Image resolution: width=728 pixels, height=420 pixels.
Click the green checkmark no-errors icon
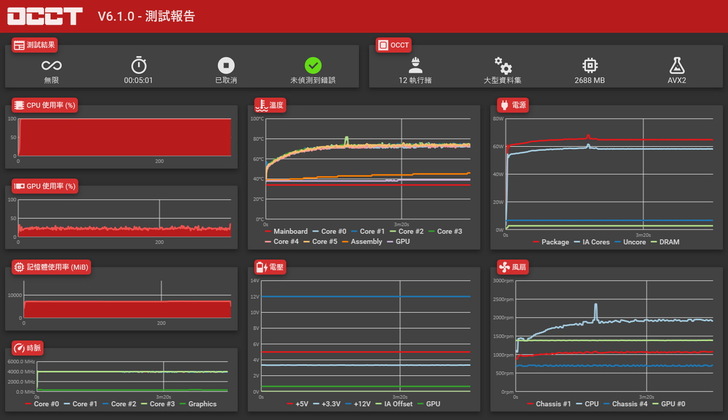click(313, 65)
